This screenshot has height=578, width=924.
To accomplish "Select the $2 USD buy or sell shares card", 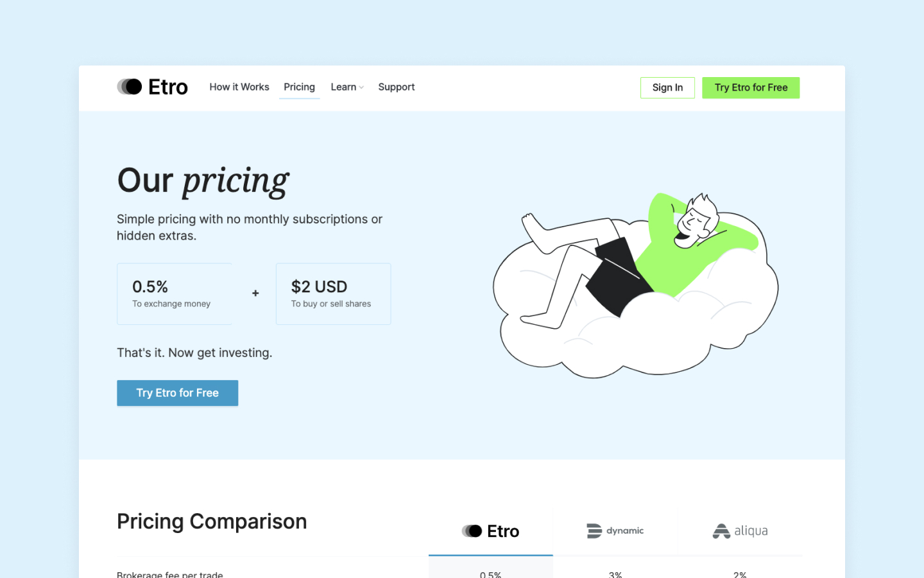I will tap(333, 293).
